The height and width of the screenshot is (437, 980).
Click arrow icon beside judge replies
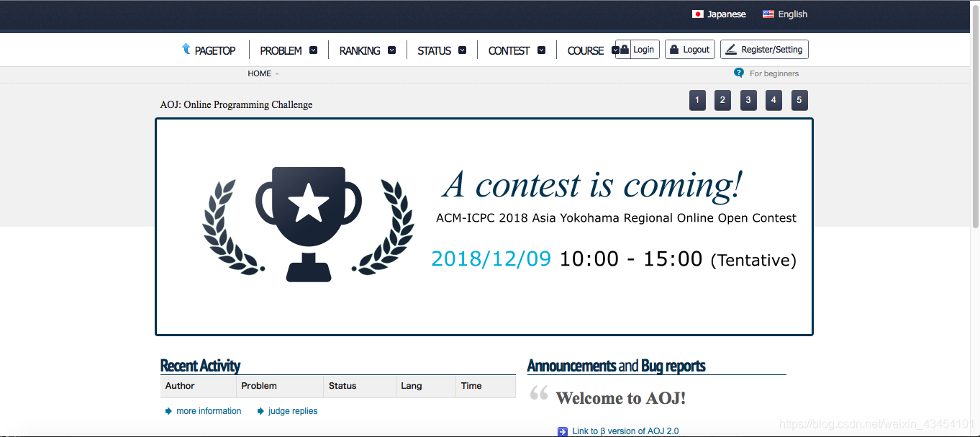[260, 411]
